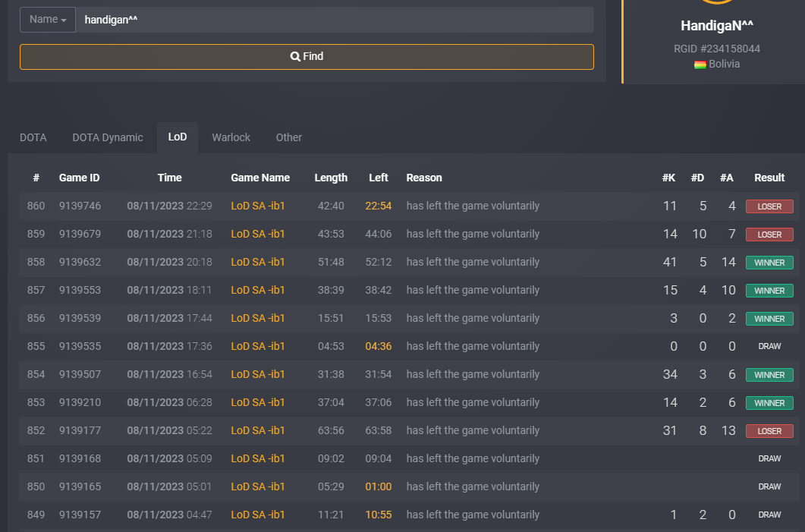Click the DRAW result for game 9139168
This screenshot has width=805, height=532.
pos(769,458)
